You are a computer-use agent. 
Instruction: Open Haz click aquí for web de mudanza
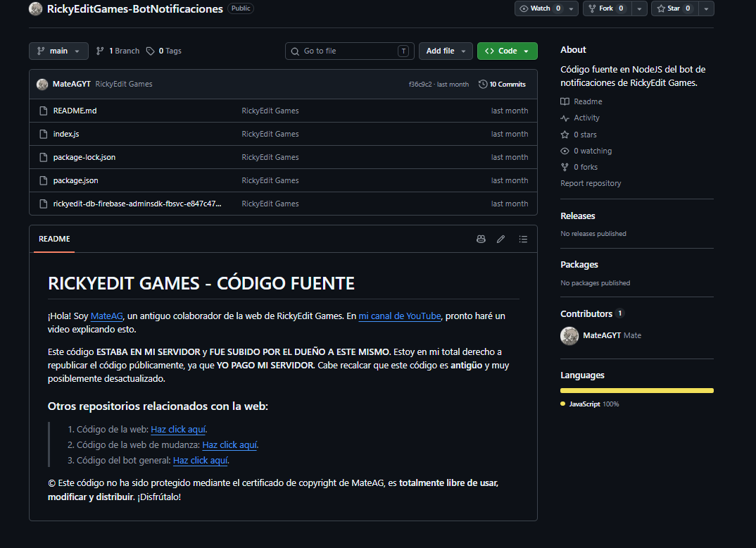pyautogui.click(x=229, y=444)
